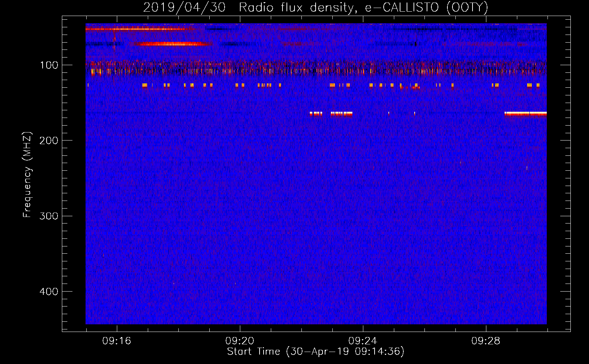Click the 300 frequency tick label

click(49, 216)
